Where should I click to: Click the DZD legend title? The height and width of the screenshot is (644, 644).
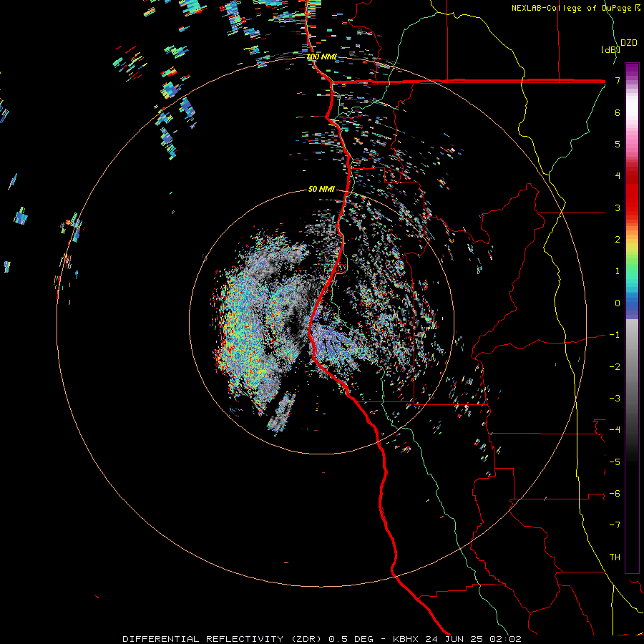pyautogui.click(x=629, y=43)
